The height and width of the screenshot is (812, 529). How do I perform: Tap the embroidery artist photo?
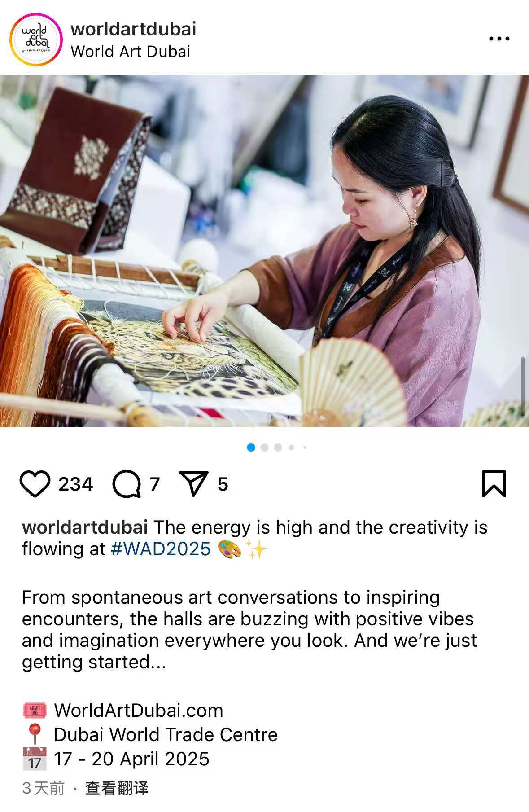(x=264, y=250)
